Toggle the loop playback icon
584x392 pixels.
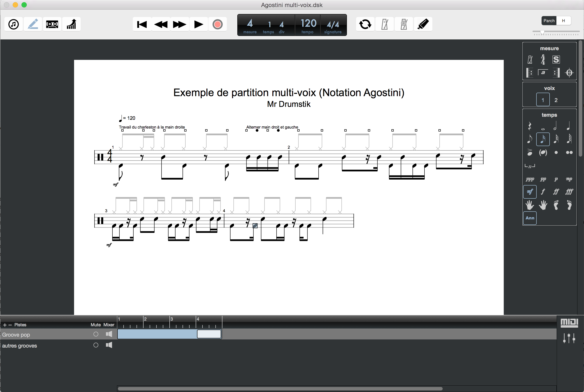point(365,24)
